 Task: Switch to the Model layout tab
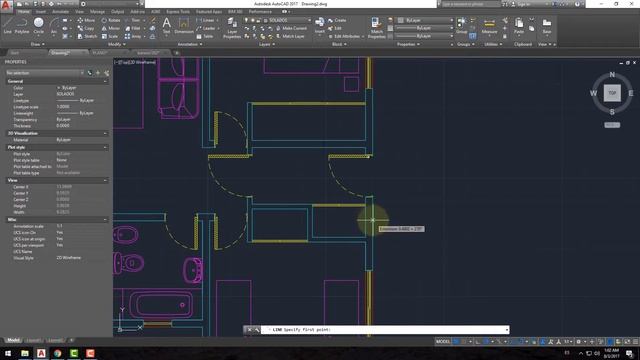tap(13, 340)
